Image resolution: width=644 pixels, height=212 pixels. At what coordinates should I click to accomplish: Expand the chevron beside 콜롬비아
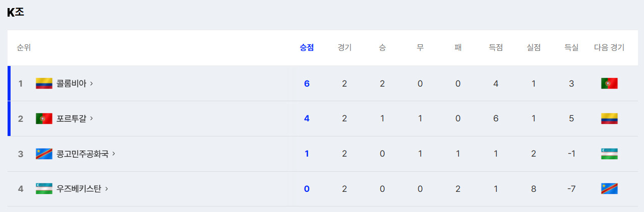[x=91, y=84]
